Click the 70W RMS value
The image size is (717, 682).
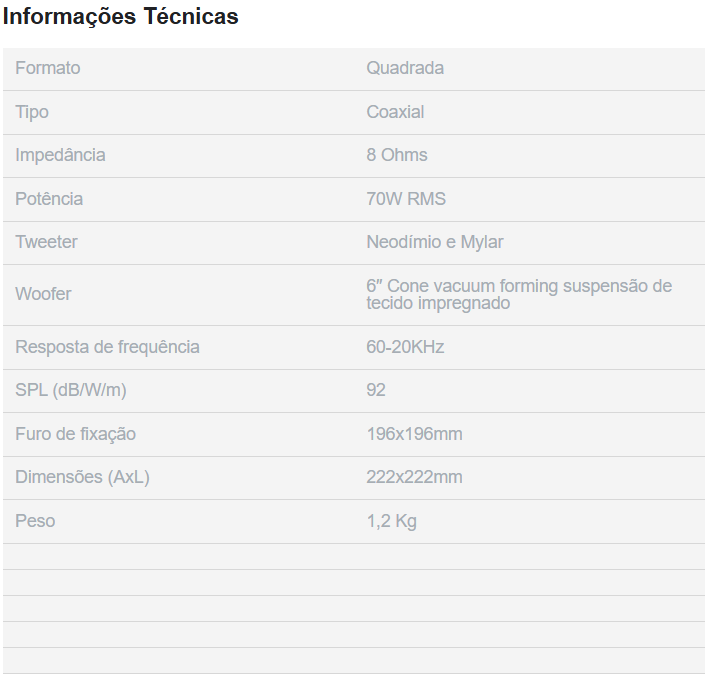[406, 199]
